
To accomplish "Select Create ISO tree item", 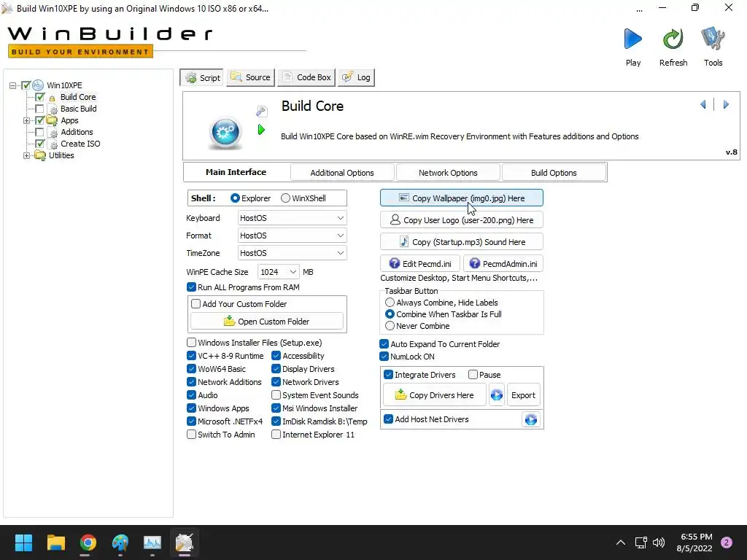I will [x=80, y=144].
